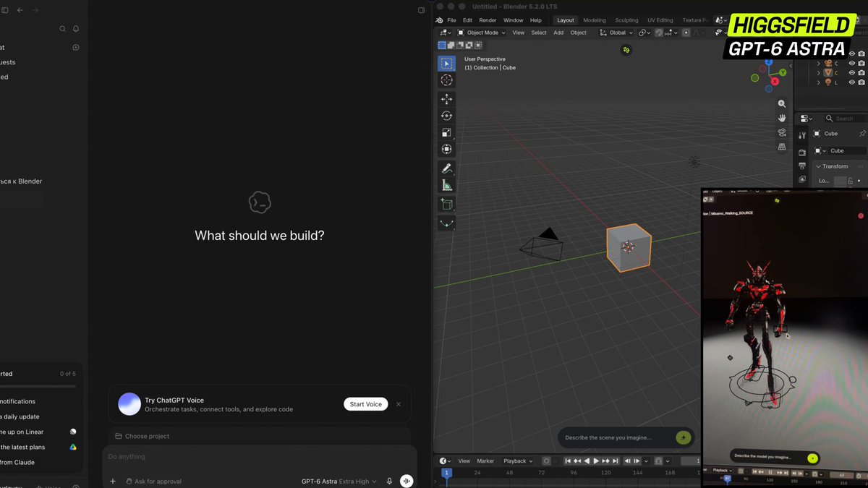The height and width of the screenshot is (488, 868).
Task: Click the Do anything input field
Action: [260, 457]
